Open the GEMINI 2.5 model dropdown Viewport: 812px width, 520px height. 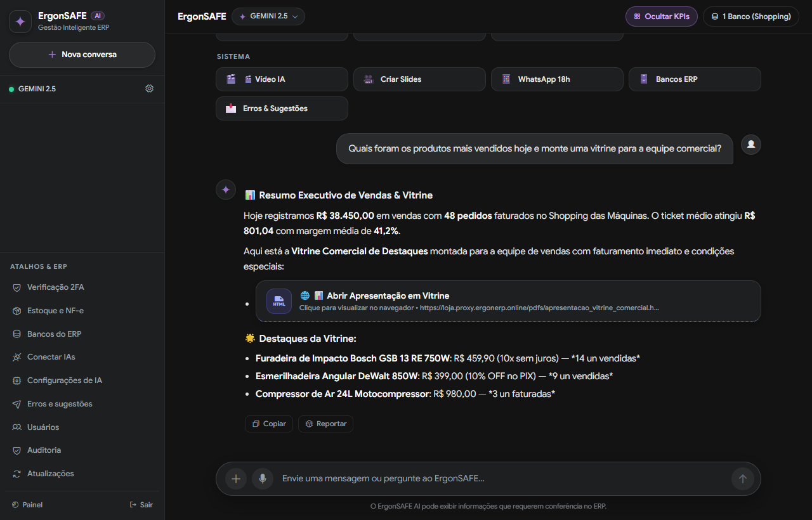(x=268, y=16)
